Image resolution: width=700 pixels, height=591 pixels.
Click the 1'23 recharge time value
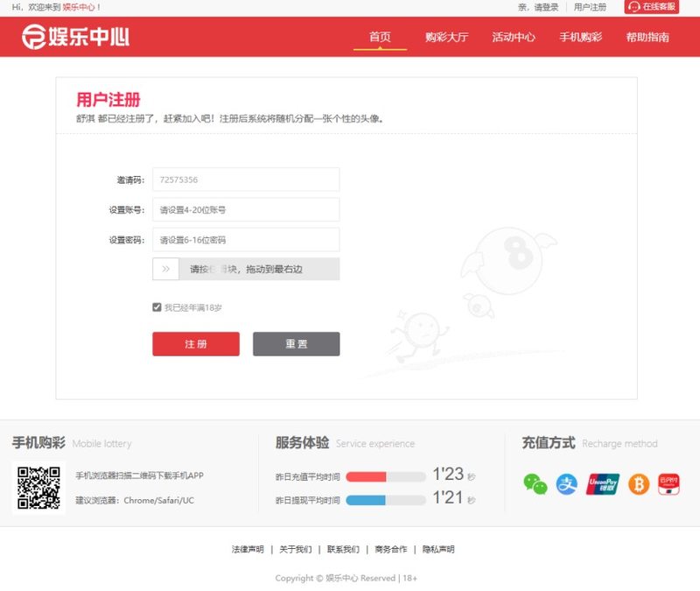(448, 474)
